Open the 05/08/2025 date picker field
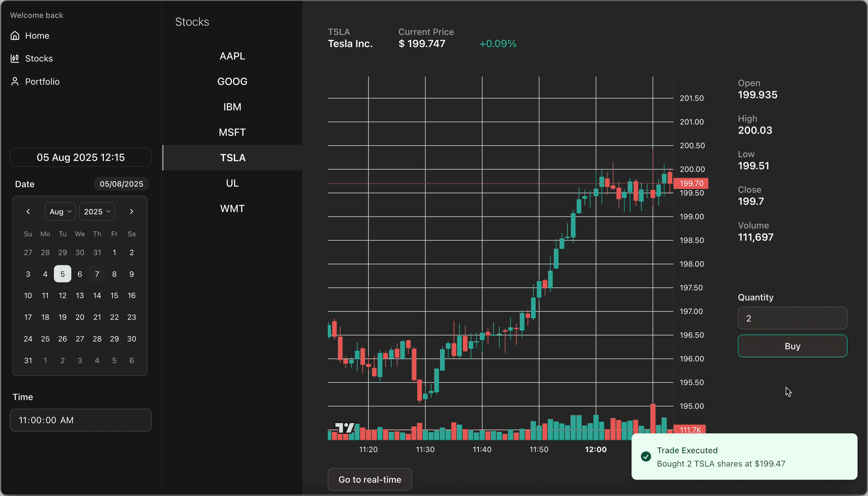The height and width of the screenshot is (496, 868). point(121,184)
